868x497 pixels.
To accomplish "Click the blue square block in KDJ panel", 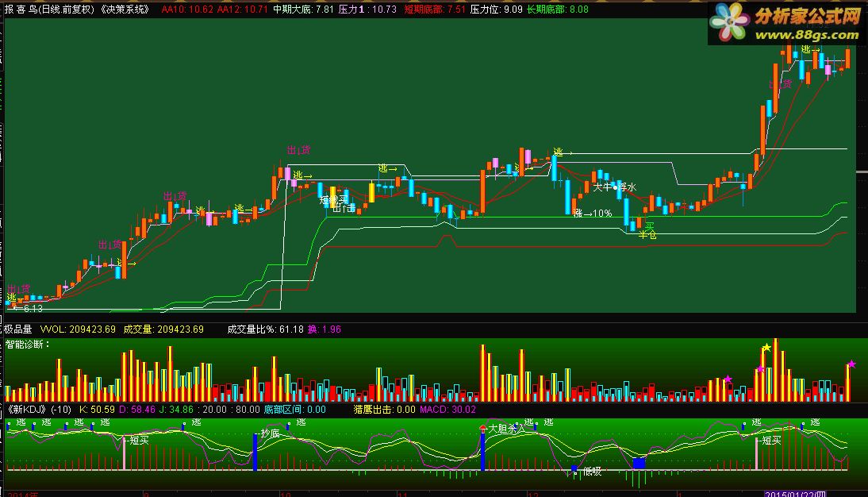I will 639,463.
